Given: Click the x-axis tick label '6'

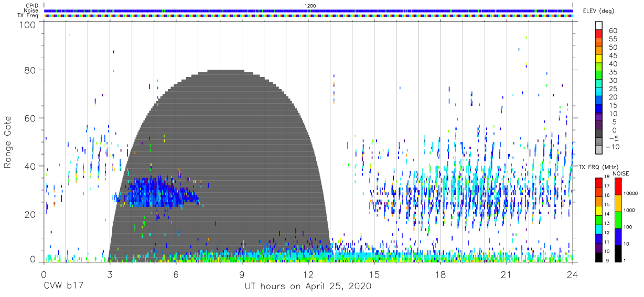Looking at the screenshot, I should pos(176,274).
